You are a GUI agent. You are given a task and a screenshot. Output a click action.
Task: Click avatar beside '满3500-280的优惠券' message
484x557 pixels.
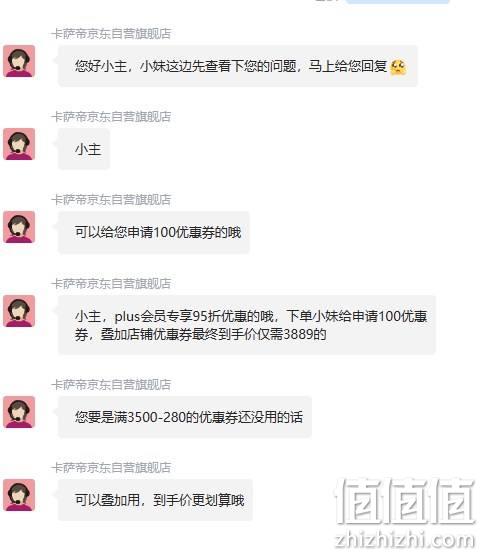[x=19, y=412]
